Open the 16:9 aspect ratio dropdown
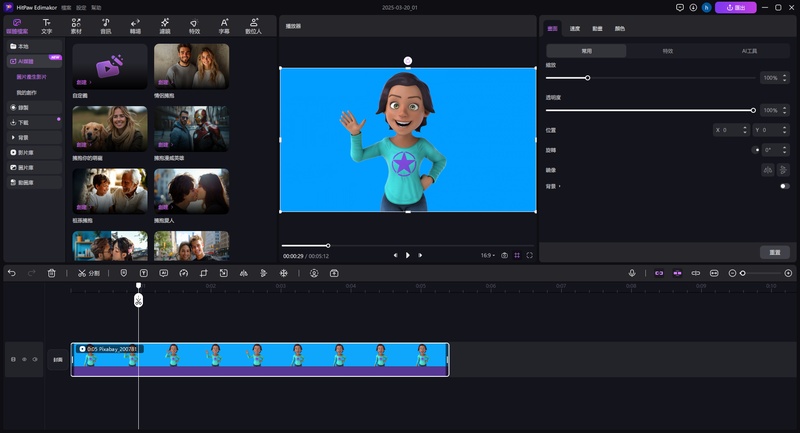 coord(487,255)
